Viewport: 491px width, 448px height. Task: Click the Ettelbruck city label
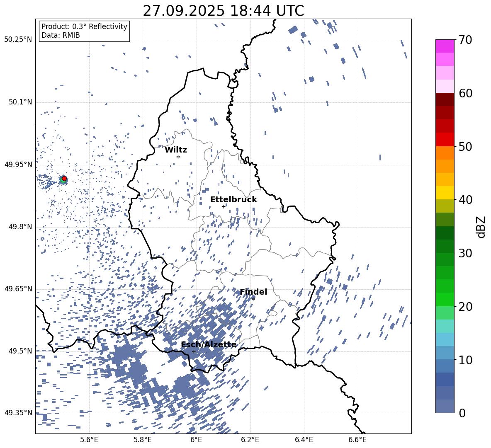coord(233,200)
